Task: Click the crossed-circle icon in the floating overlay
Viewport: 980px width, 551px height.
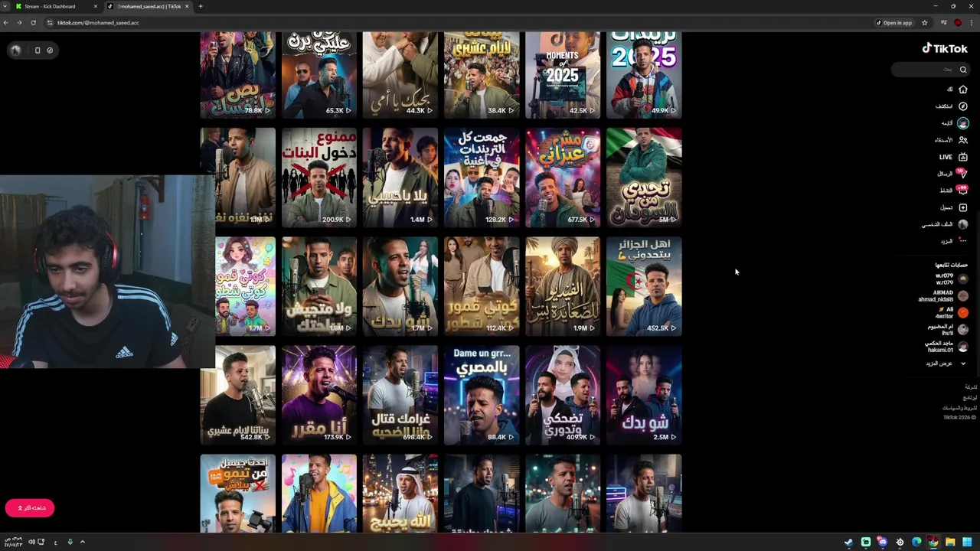Action: [x=50, y=51]
